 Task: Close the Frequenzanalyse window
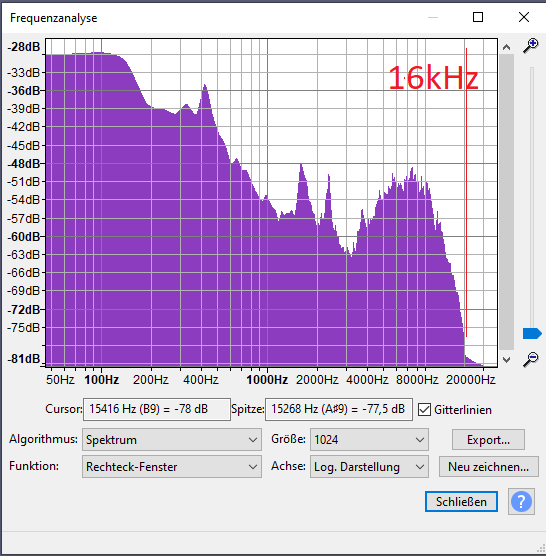tap(524, 17)
